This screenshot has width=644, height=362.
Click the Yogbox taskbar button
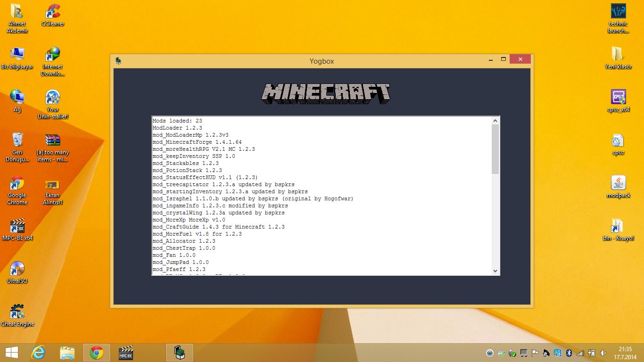tap(180, 353)
